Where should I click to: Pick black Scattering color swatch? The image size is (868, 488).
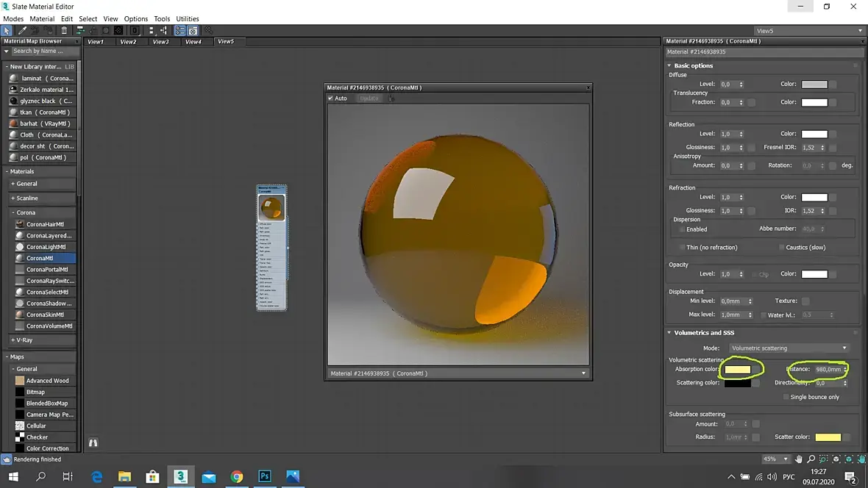point(737,383)
